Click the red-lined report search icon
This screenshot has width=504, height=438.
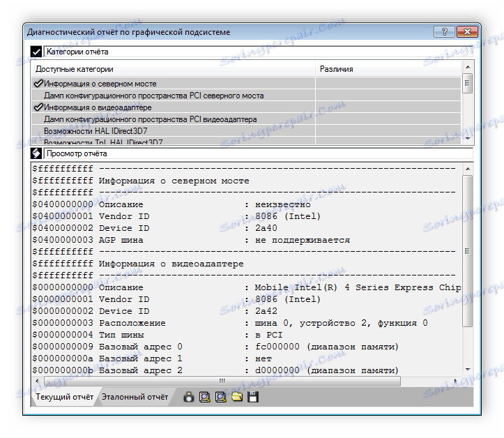pos(205,397)
